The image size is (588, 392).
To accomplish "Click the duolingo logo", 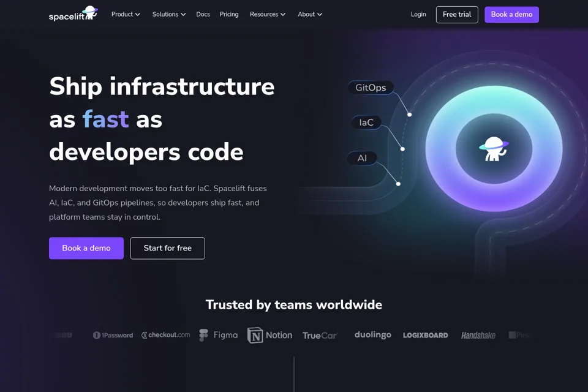I will (373, 334).
